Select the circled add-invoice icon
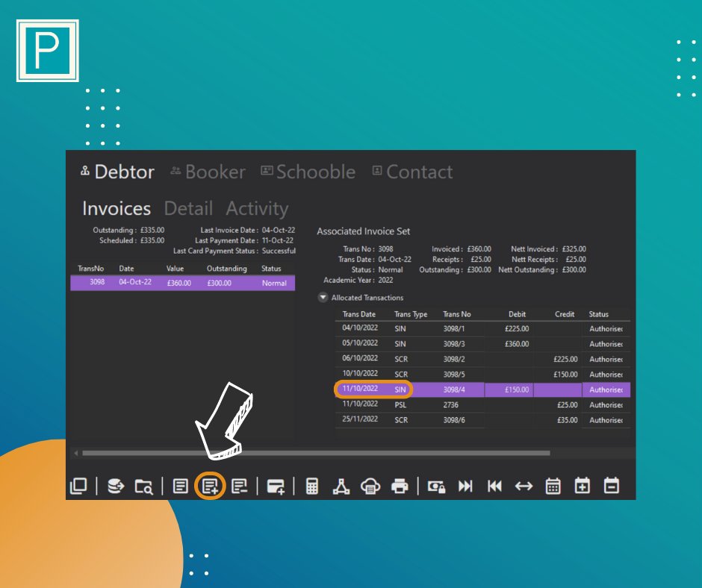Image resolution: width=702 pixels, height=588 pixels. pos(211,487)
